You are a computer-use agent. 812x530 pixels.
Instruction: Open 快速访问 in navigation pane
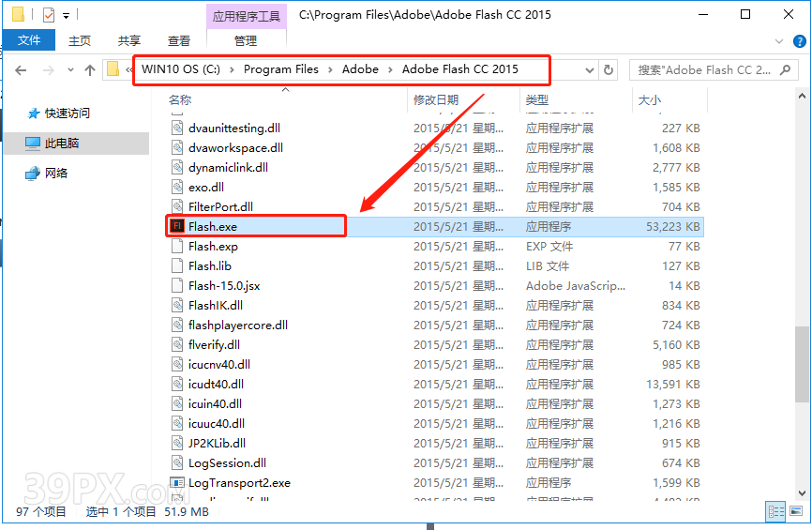click(x=68, y=113)
